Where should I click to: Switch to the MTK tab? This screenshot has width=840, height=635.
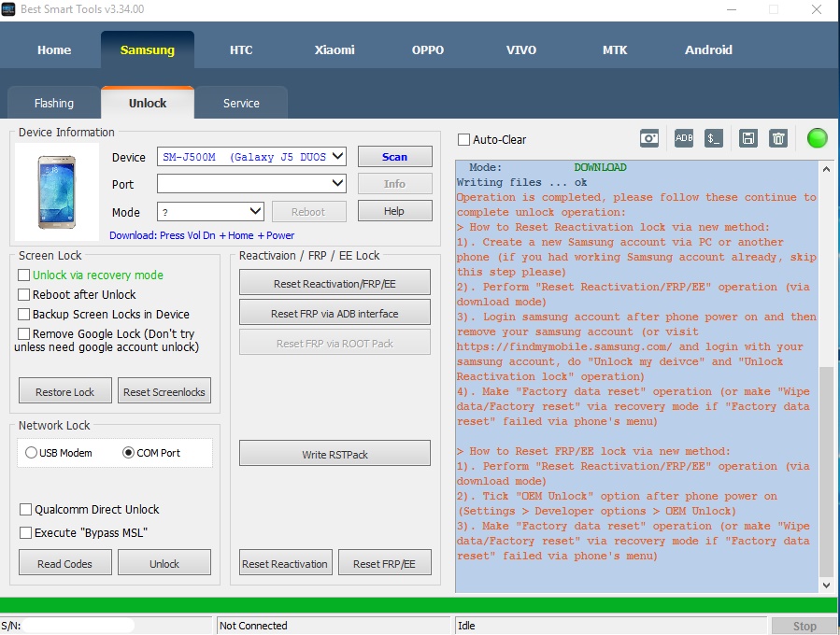click(x=615, y=49)
